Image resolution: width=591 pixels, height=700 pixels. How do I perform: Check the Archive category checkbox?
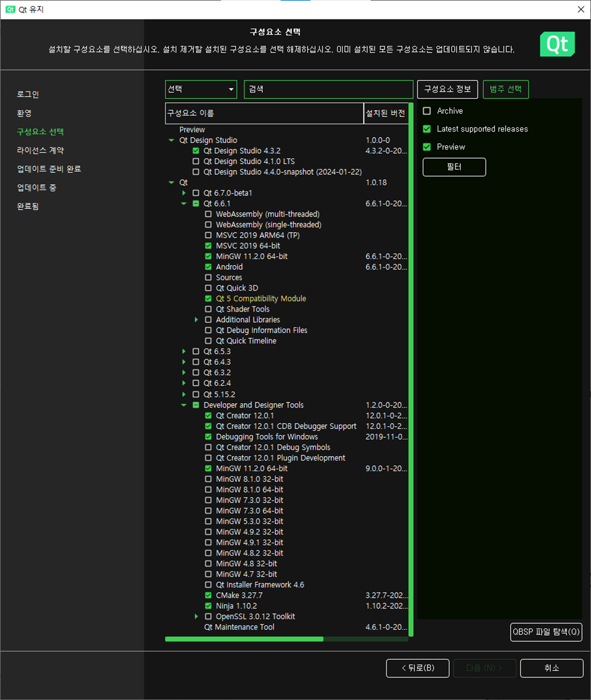pyautogui.click(x=427, y=111)
